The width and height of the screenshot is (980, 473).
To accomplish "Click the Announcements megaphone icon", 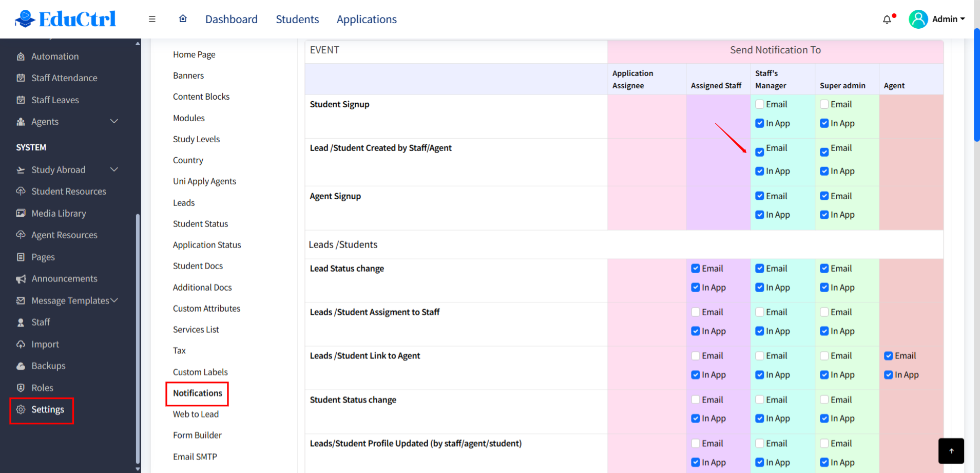I will click(x=21, y=279).
